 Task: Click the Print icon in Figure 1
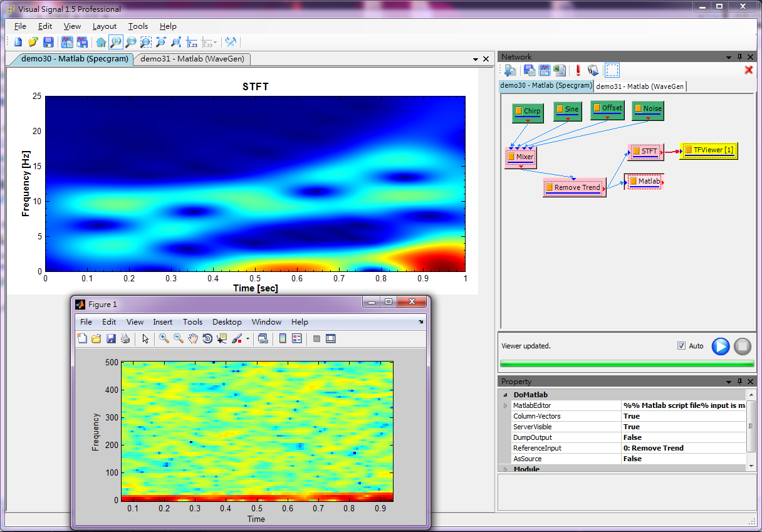(x=125, y=338)
